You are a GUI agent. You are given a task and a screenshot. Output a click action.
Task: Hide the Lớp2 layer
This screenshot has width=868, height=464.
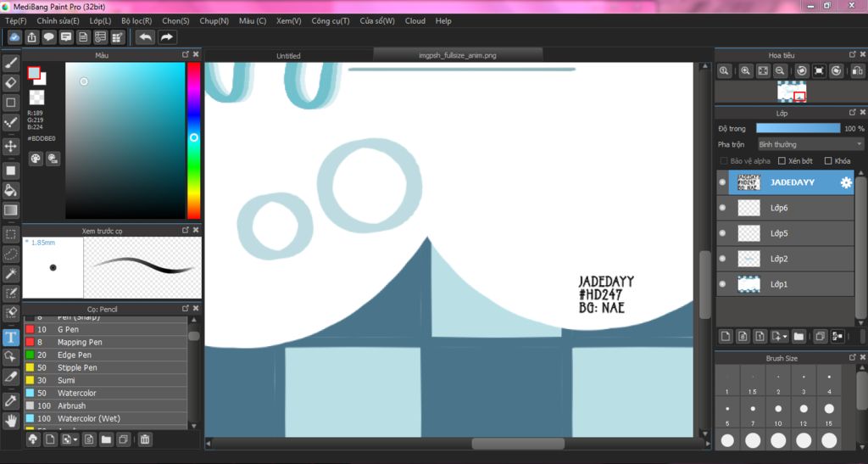(722, 259)
